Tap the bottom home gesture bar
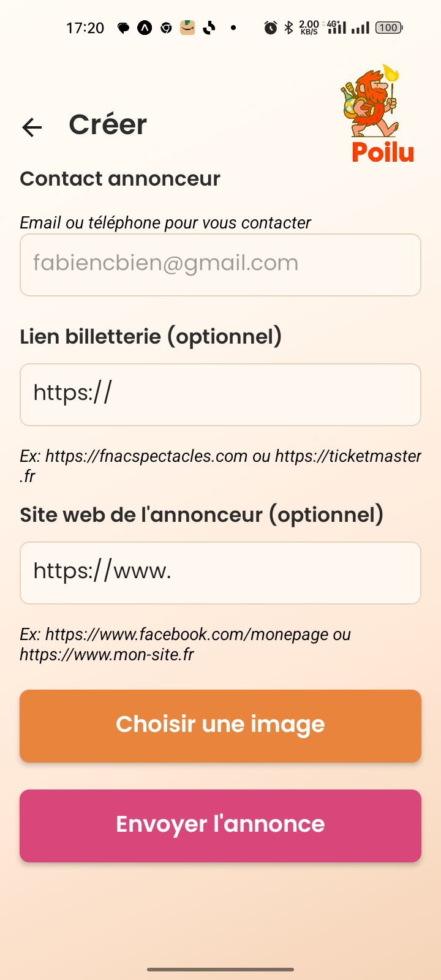The height and width of the screenshot is (980, 441). pyautogui.click(x=221, y=970)
